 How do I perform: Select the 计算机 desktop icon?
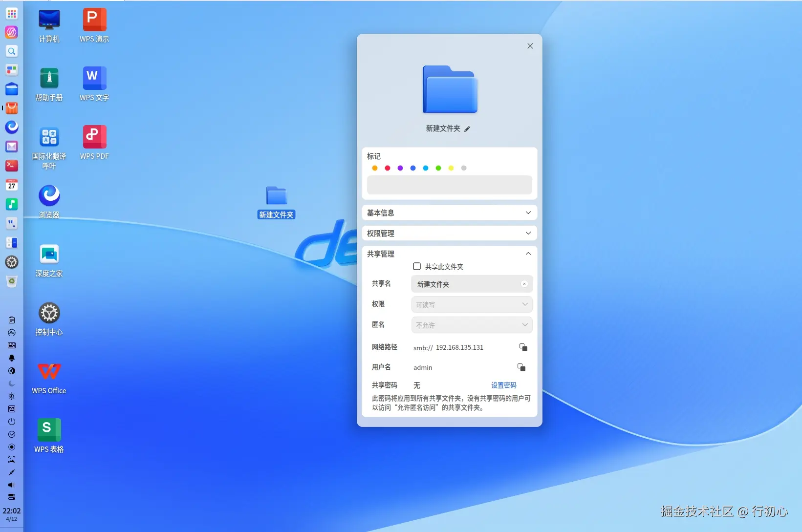49,26
